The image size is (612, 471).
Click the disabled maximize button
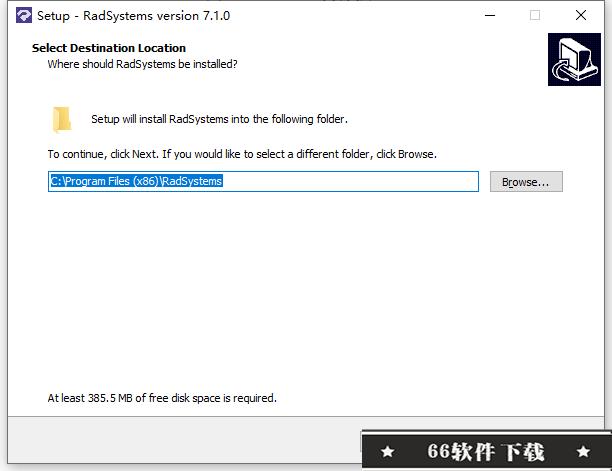tap(535, 16)
